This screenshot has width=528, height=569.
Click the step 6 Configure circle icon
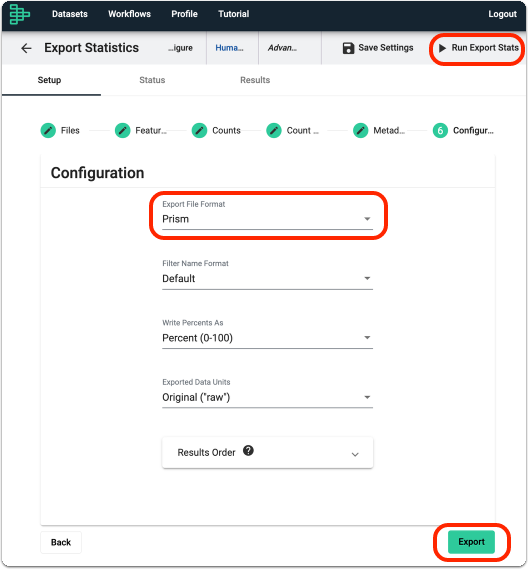tap(440, 130)
